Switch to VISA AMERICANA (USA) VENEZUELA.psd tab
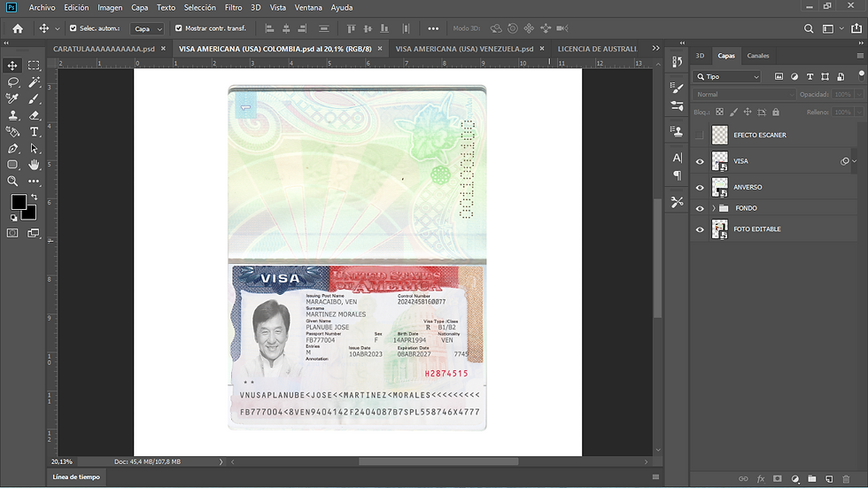Image resolution: width=868 pixels, height=488 pixels. [464, 49]
